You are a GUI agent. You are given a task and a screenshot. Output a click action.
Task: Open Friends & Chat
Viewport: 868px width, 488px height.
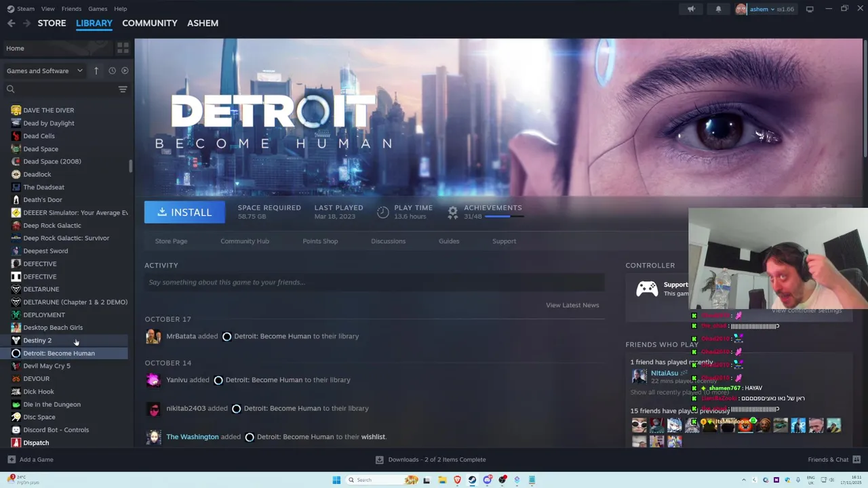pos(833,460)
